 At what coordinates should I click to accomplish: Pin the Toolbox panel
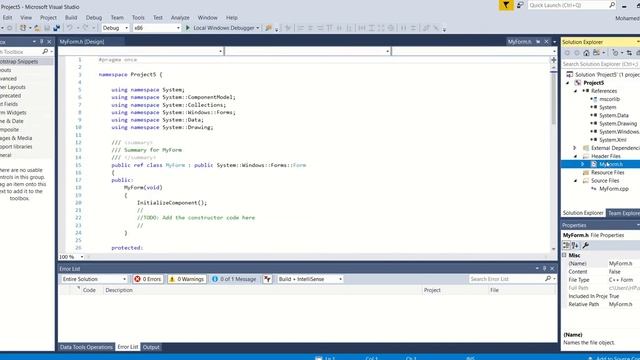(x=41, y=42)
